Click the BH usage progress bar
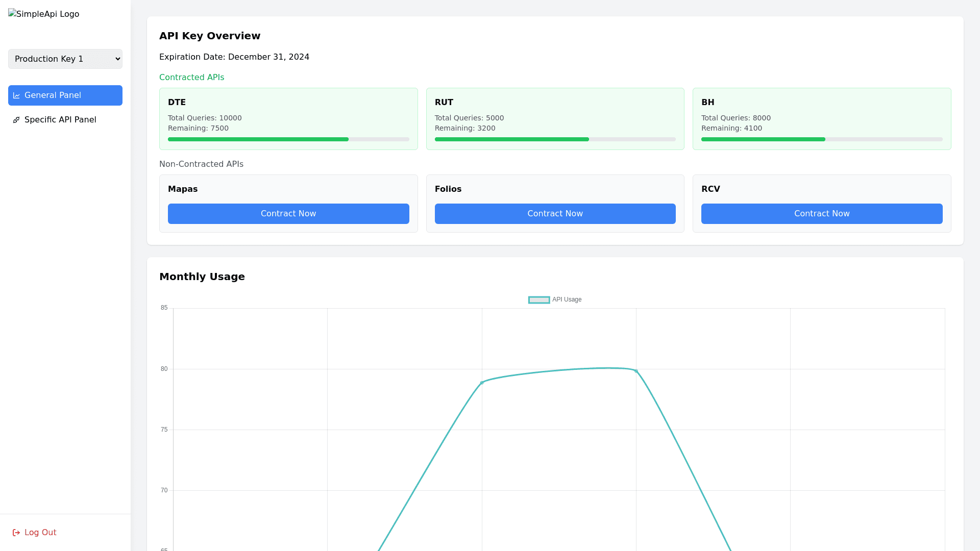The width and height of the screenshot is (980, 551). click(822, 139)
